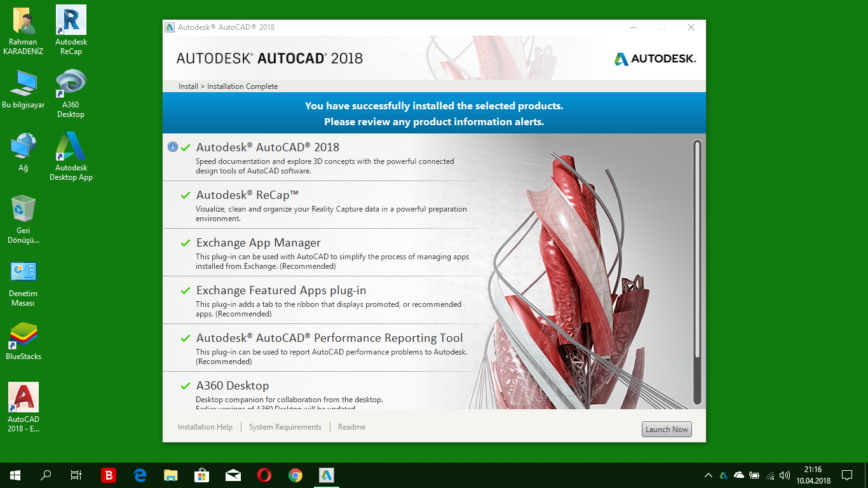Open Bu bilgisayar desktop icon
The width and height of the screenshot is (868, 488).
[x=24, y=88]
